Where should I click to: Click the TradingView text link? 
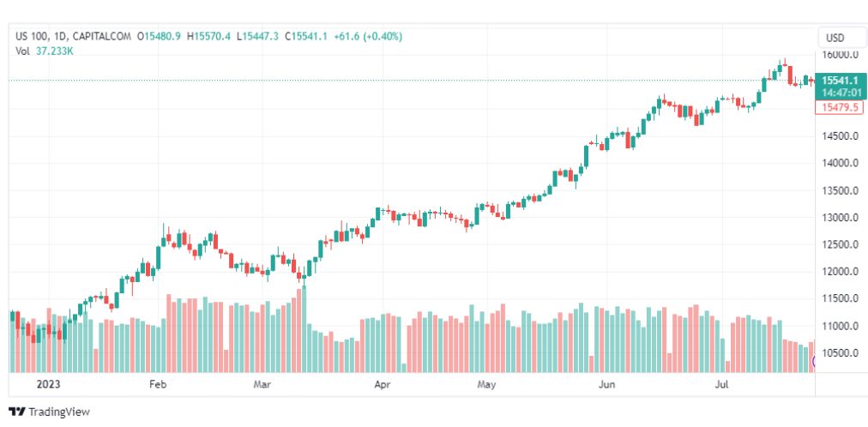tap(58, 412)
